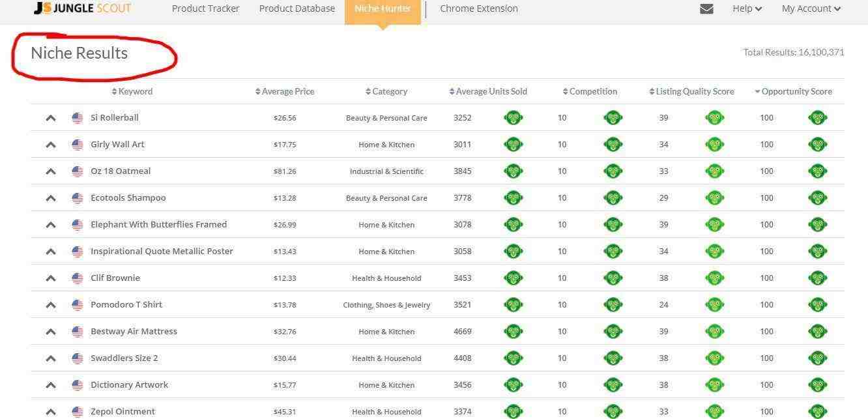Expand the Inspirational Quote Metallic Poster row

tap(51, 252)
